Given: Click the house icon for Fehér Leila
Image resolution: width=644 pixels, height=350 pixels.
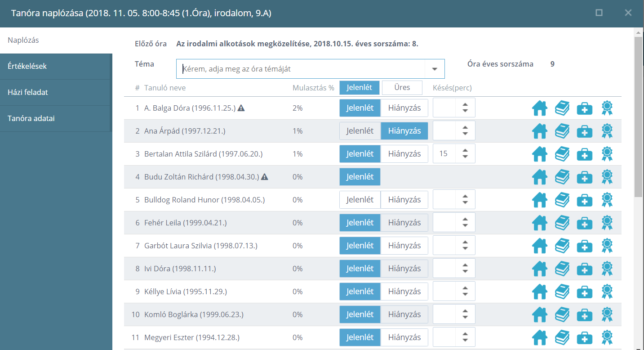Looking at the screenshot, I should [540, 223].
